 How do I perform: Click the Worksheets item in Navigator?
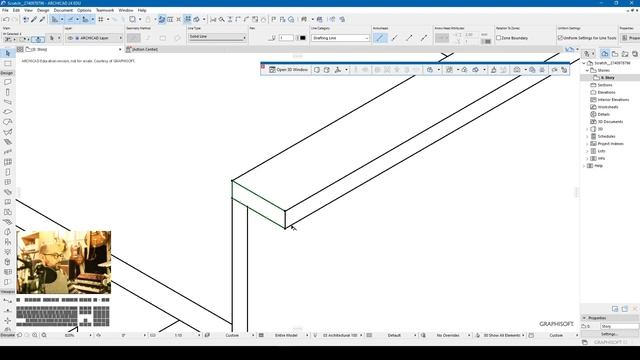click(x=608, y=107)
